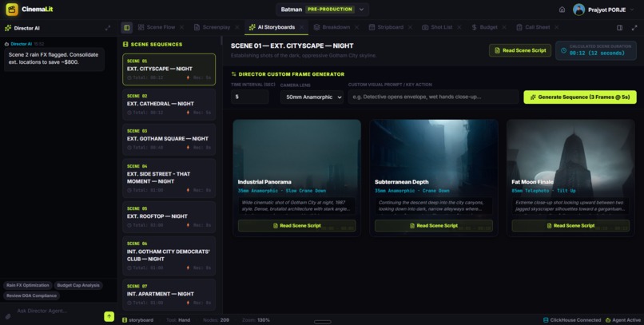Click the Time Interval input field
644x325 pixels.
click(x=250, y=97)
